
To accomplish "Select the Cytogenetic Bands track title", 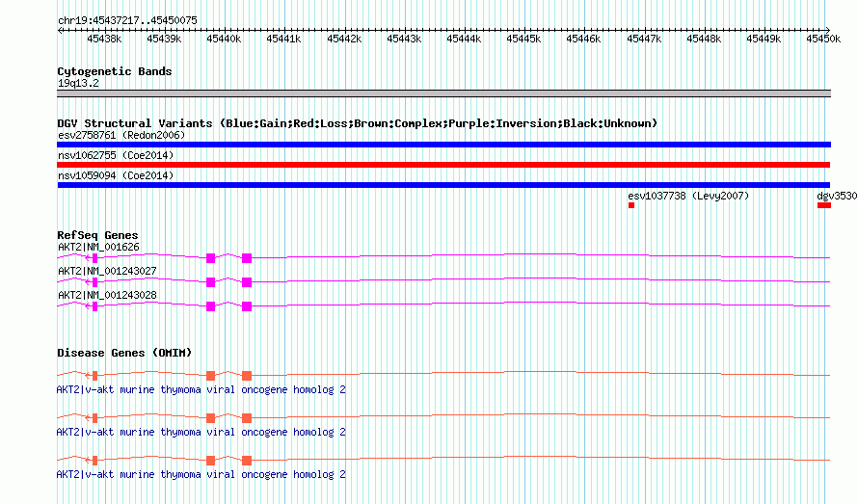I will click(x=115, y=71).
